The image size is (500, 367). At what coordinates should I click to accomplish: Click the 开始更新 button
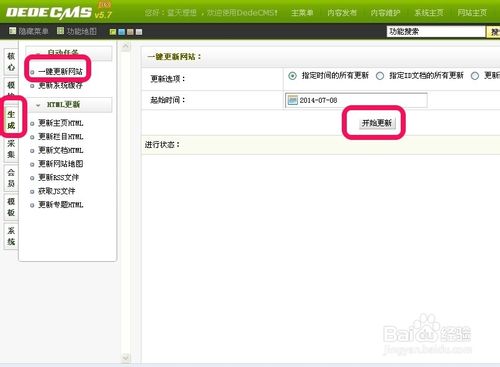click(377, 123)
